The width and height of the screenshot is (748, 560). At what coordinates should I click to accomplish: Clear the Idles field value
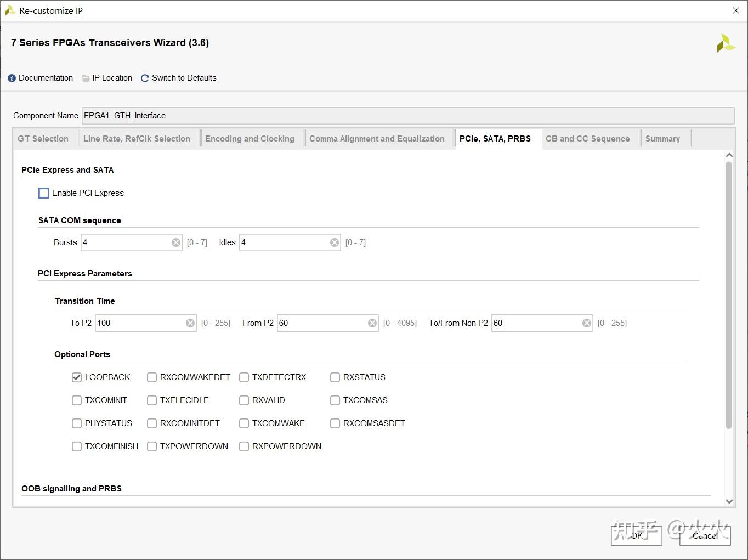click(335, 242)
